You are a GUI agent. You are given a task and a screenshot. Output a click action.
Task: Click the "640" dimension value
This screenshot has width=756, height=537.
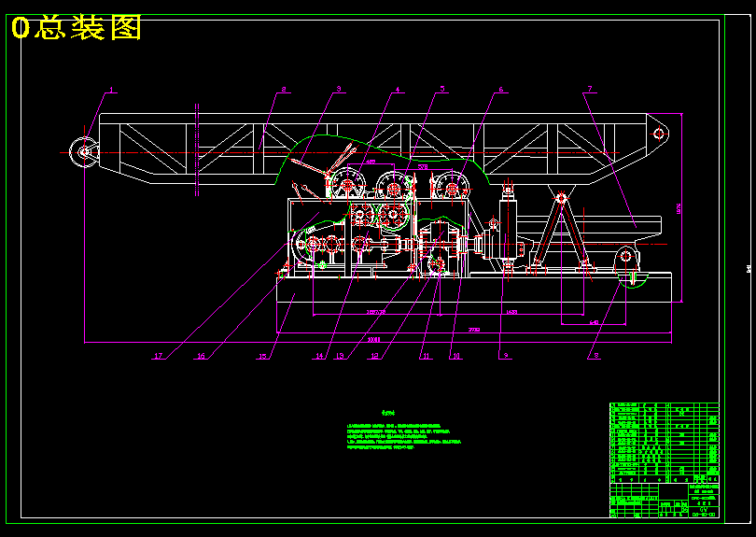594,322
